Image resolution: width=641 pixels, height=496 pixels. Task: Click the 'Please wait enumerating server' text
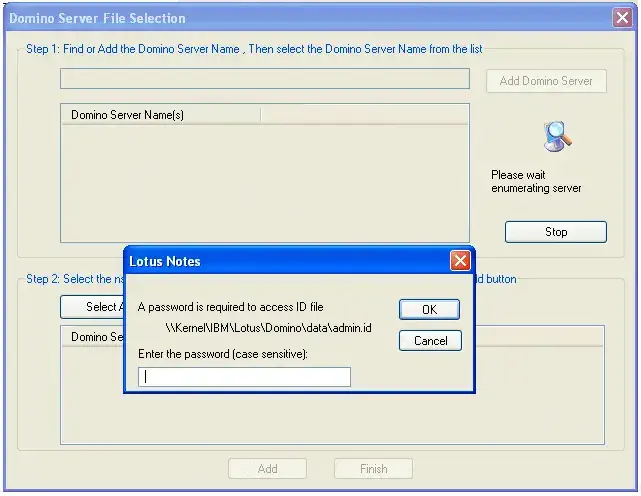coord(536,182)
